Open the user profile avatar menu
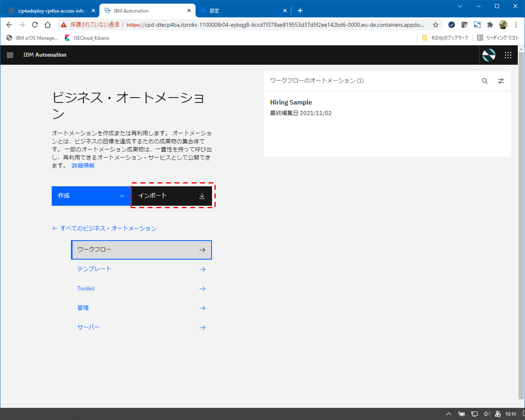The width and height of the screenshot is (525, 420). 489,55
